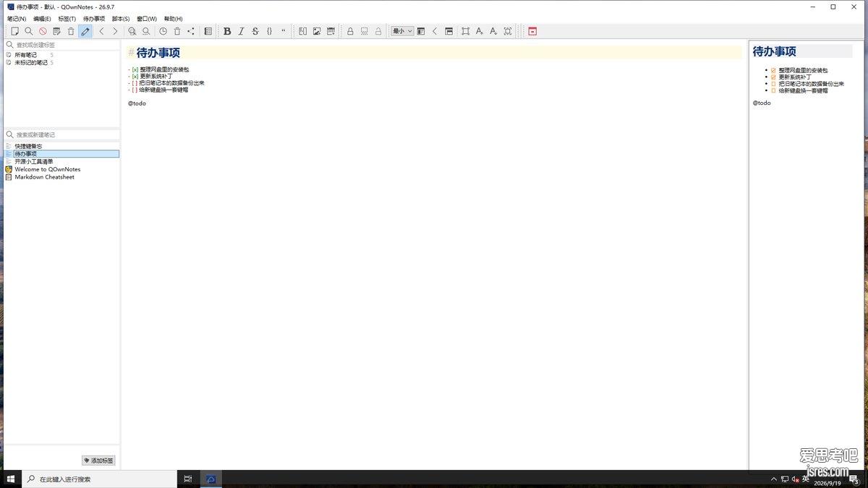The image size is (868, 488).
Task: Insert block quote icon
Action: click(283, 31)
